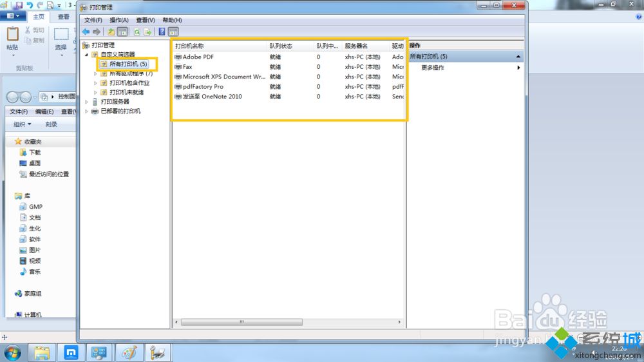Collapse 所有打印机 (5) section in actions pane
The image size is (644, 362).
click(x=518, y=56)
